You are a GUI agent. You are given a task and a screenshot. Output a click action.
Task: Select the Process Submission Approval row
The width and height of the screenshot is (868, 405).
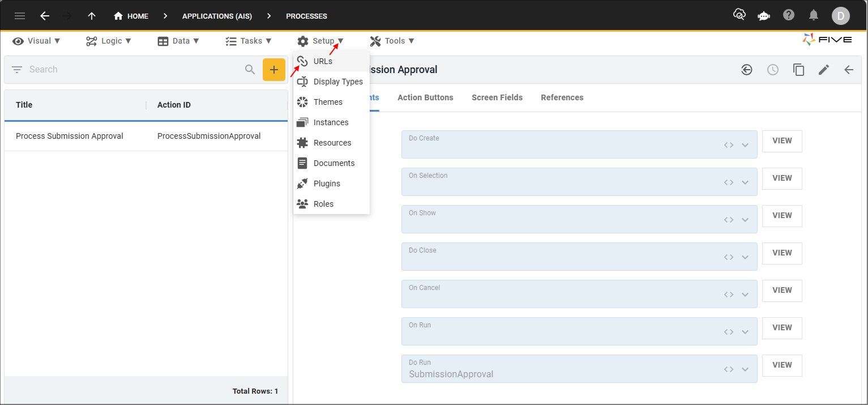[x=70, y=136]
